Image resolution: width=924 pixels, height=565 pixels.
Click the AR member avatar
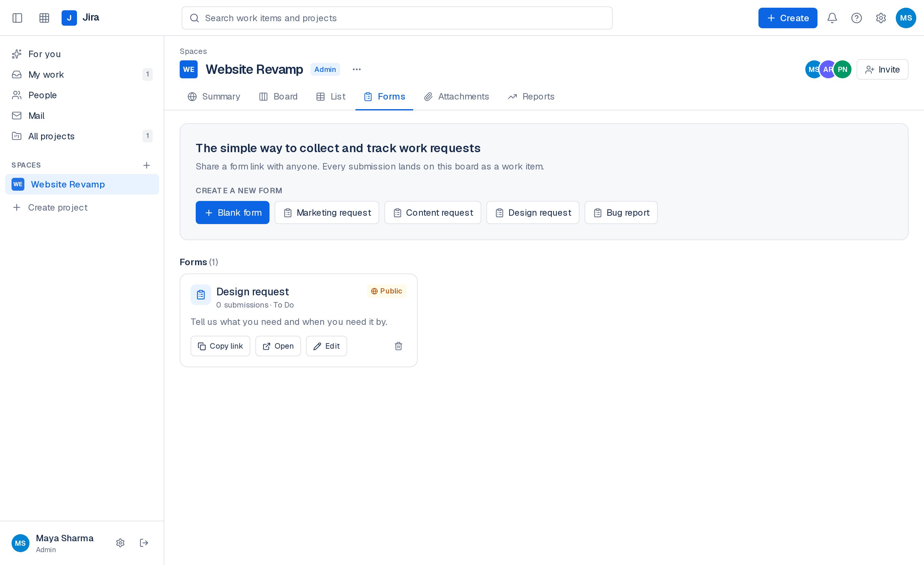[x=827, y=69]
